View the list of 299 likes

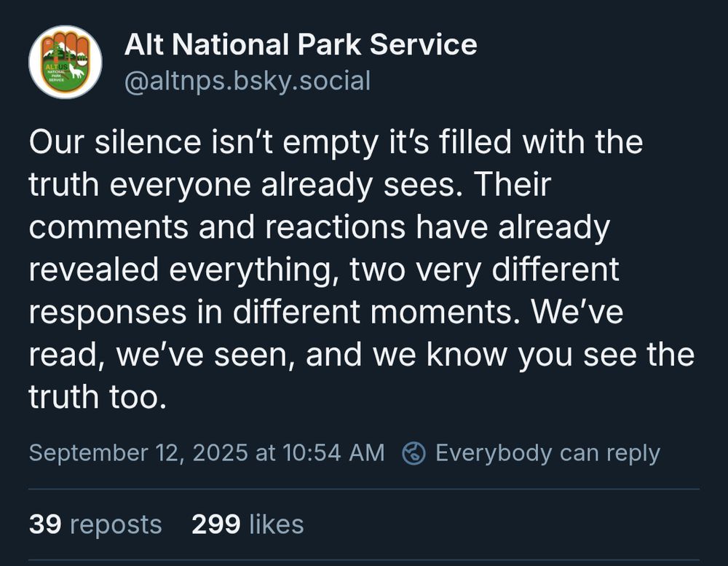click(248, 524)
